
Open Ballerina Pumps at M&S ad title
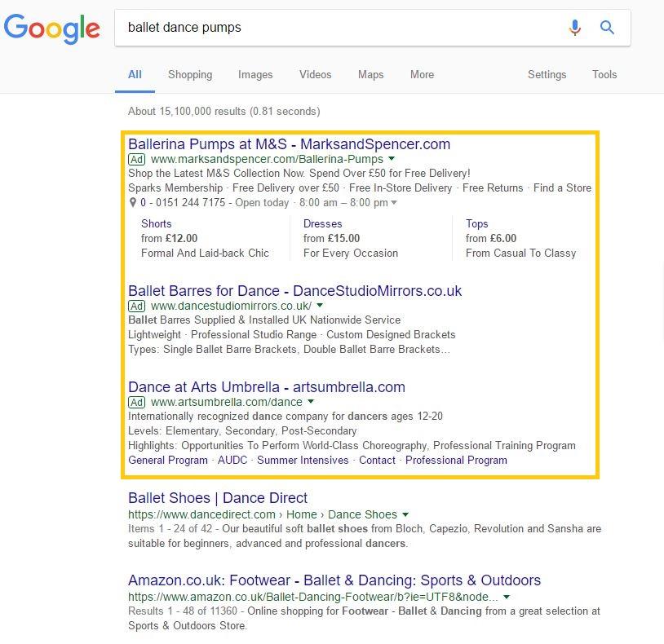290,144
